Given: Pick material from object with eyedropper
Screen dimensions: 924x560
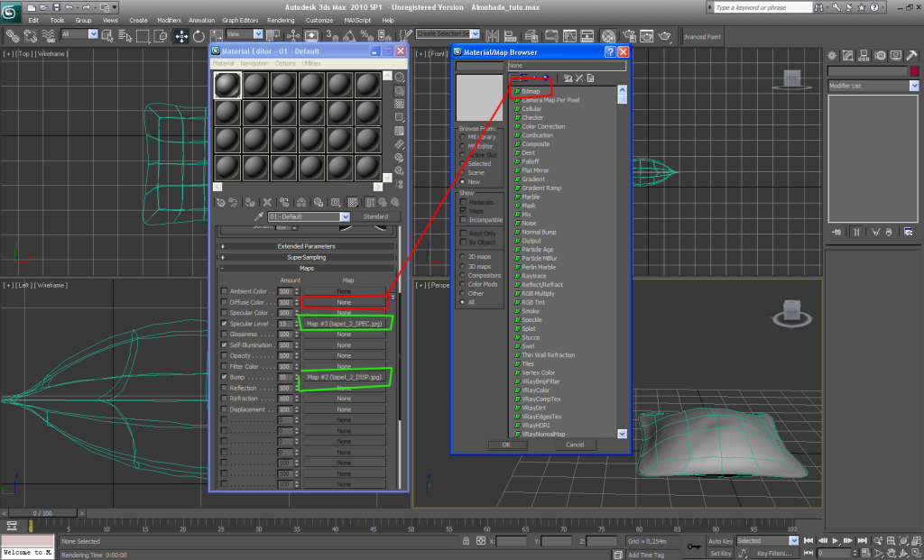Looking at the screenshot, I should (258, 216).
